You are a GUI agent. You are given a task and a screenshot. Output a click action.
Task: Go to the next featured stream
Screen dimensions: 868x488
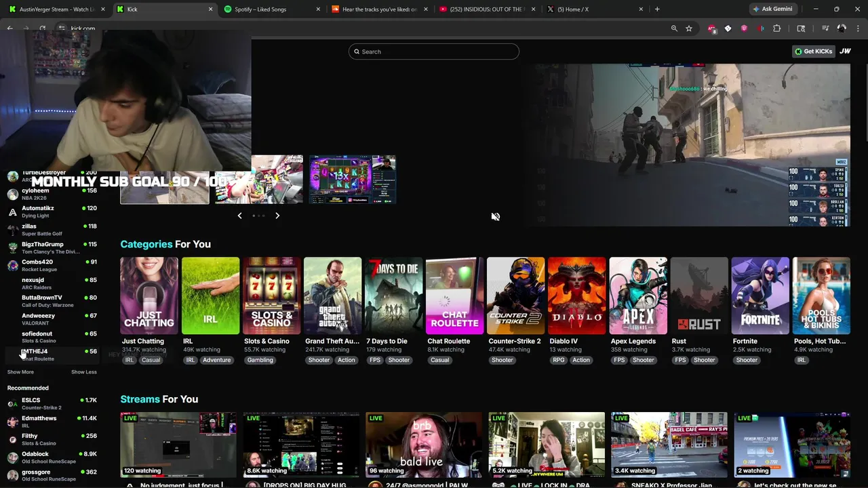[x=277, y=216]
